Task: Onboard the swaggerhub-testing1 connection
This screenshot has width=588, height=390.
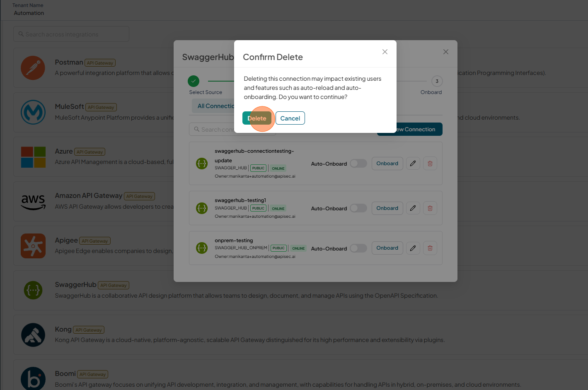Action: click(387, 208)
